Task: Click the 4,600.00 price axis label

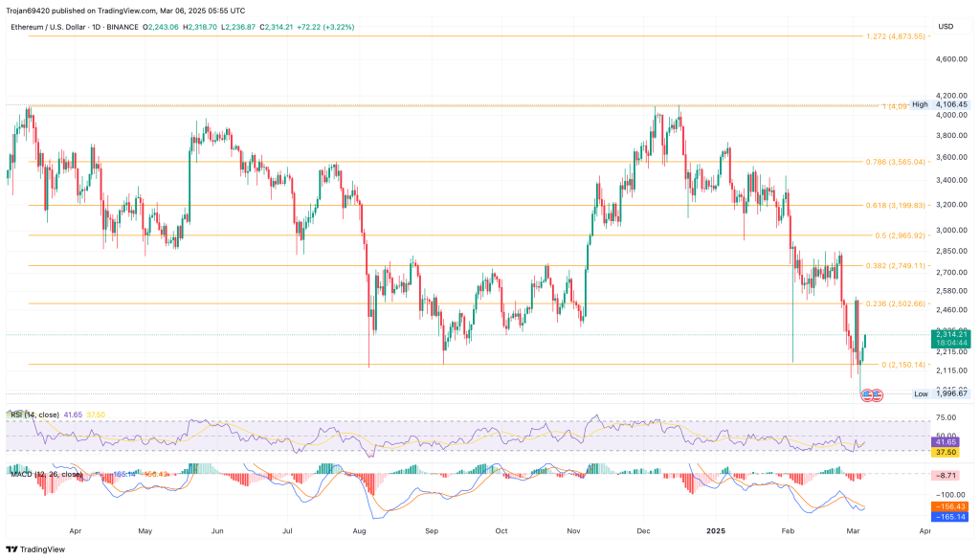Action: click(951, 59)
